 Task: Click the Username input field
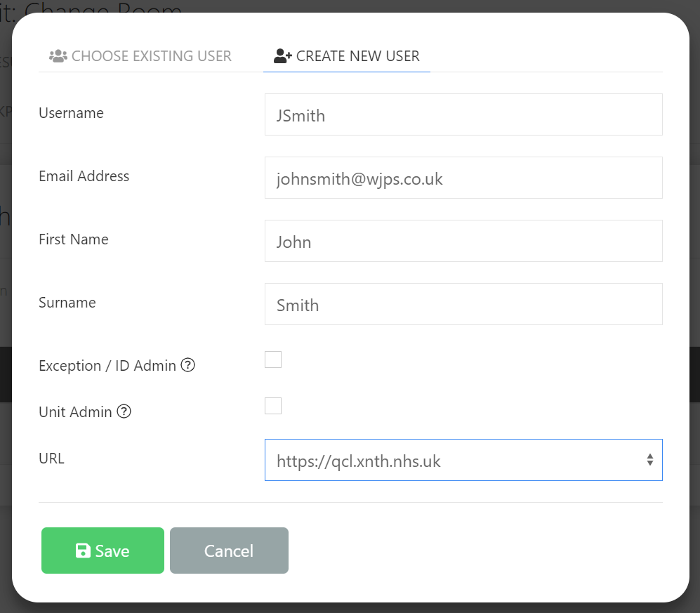[x=463, y=114]
